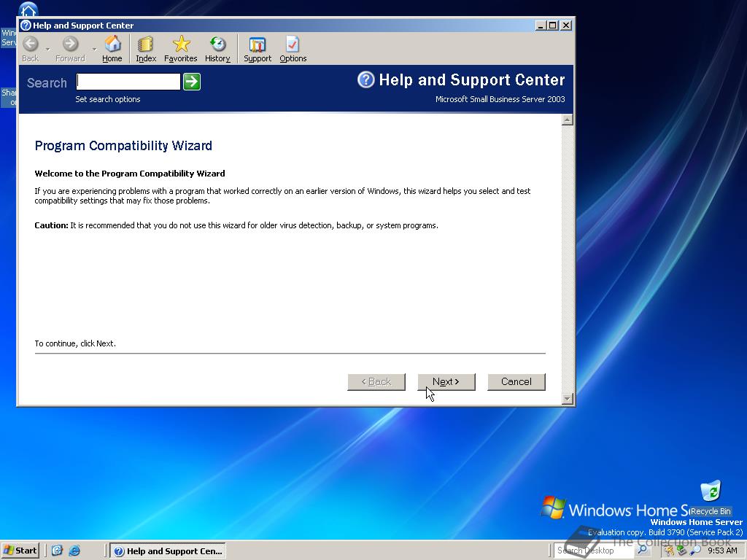Go to Home in Help and Support

click(x=112, y=49)
